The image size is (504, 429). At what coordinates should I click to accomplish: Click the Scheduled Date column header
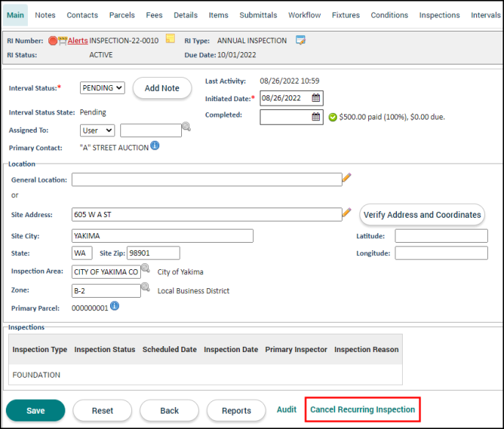coord(169,349)
